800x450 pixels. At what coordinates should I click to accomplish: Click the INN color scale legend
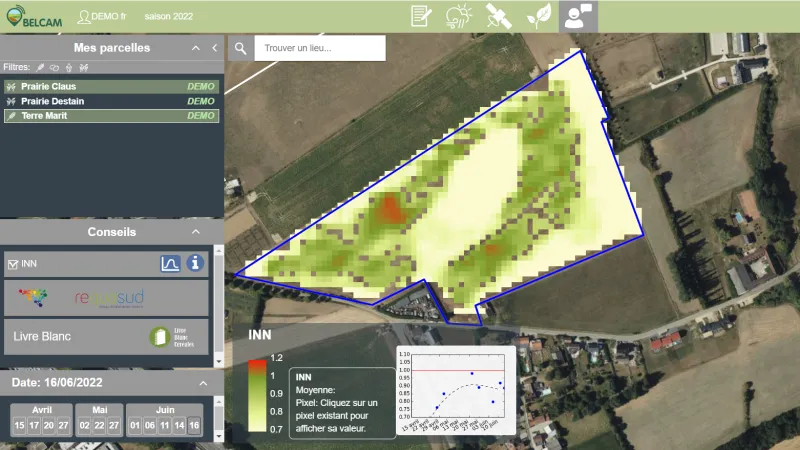click(258, 394)
